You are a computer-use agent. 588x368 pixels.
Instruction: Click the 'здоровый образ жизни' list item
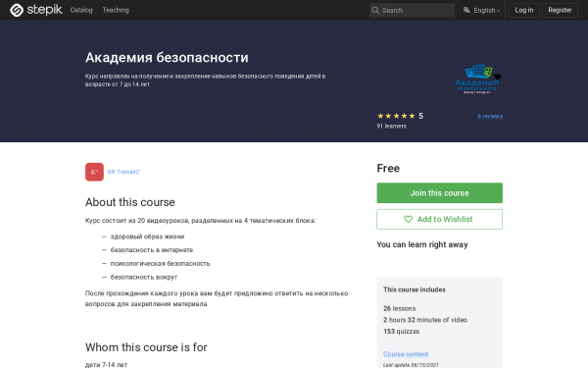[147, 237]
